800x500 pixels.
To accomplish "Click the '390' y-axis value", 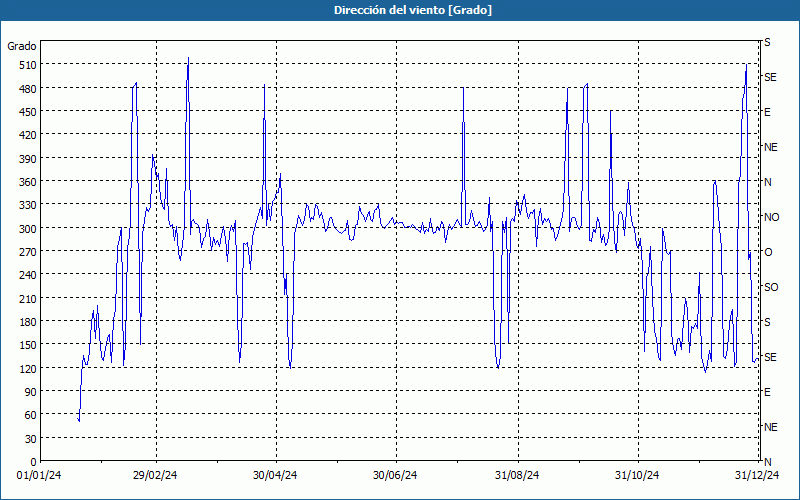I will tap(27, 159).
